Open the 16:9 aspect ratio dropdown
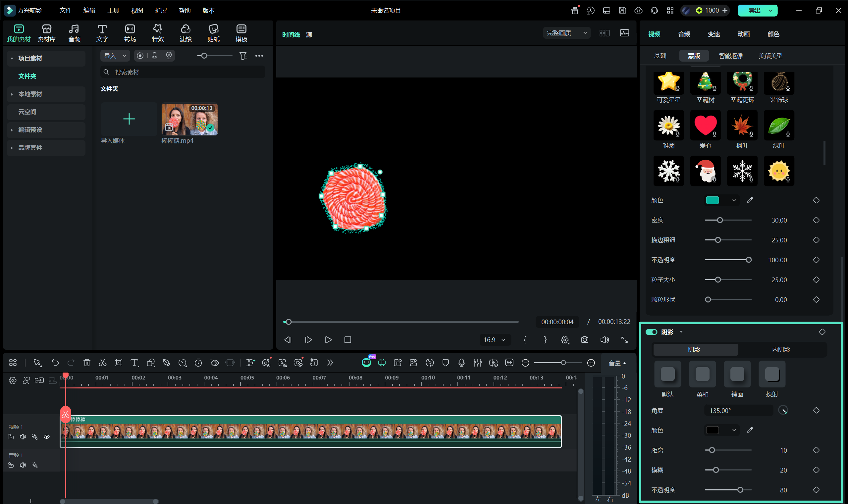 (494, 340)
